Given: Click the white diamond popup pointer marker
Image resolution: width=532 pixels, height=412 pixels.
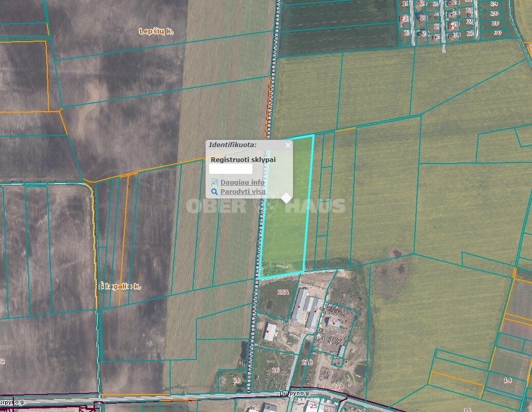Looking at the screenshot, I should pyautogui.click(x=286, y=198).
